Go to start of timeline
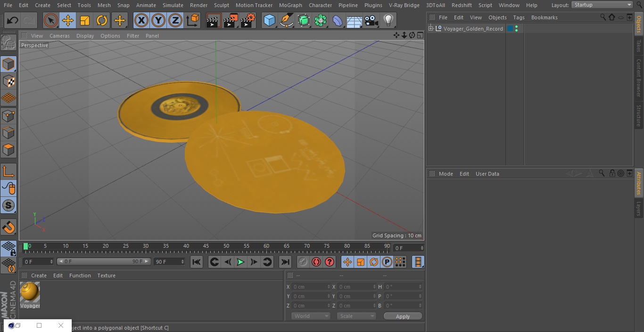The width and height of the screenshot is (644, 332). coord(197,262)
